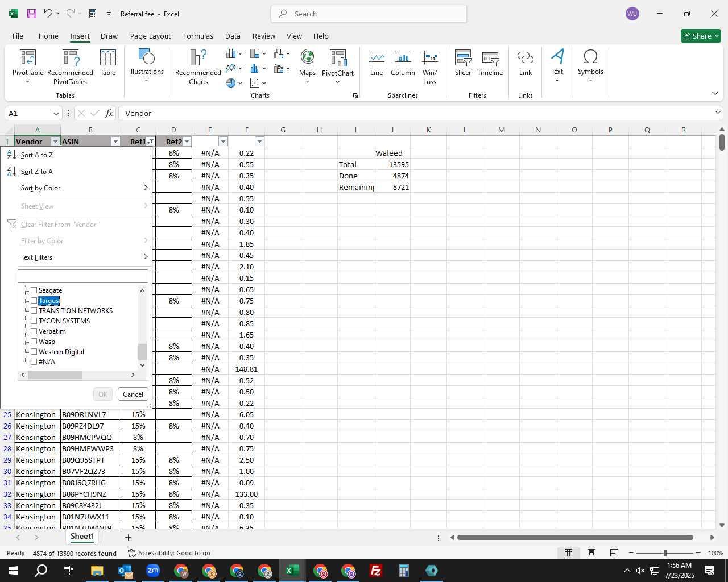This screenshot has width=728, height=582.
Task: Click the filter search input box
Action: click(83, 276)
